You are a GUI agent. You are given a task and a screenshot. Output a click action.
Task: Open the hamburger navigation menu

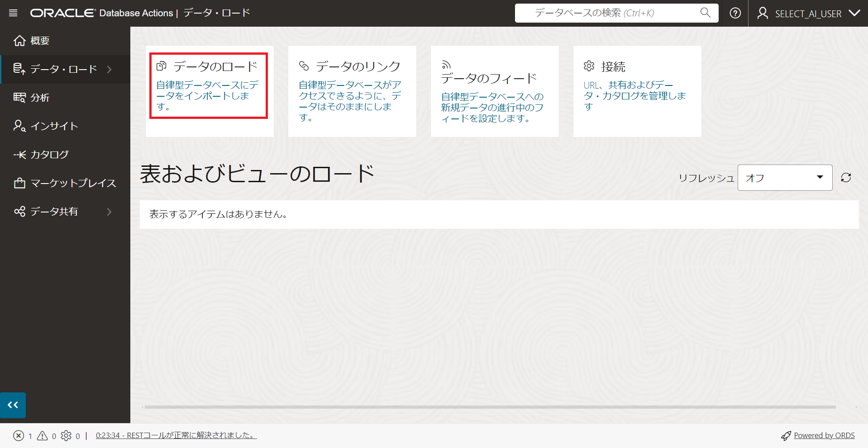[13, 13]
